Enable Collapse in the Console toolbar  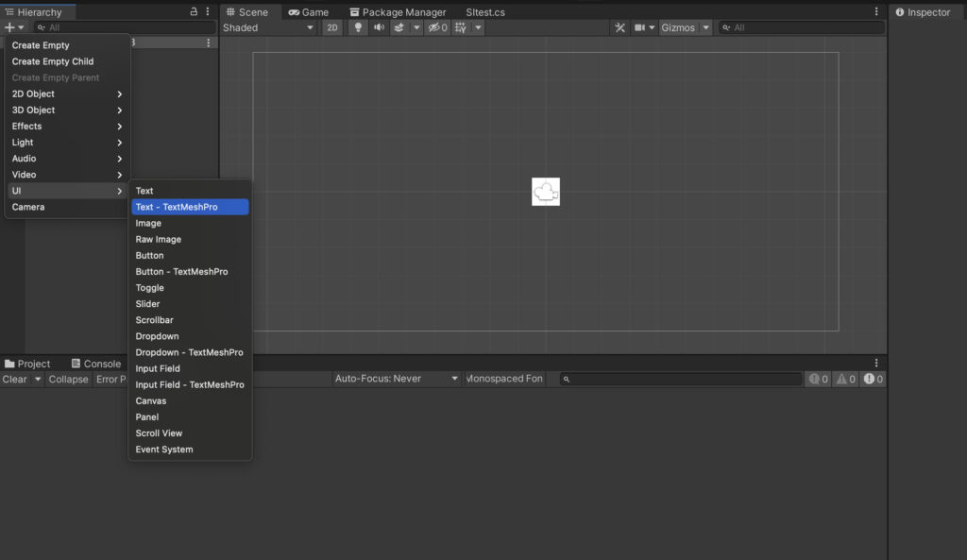pos(68,379)
